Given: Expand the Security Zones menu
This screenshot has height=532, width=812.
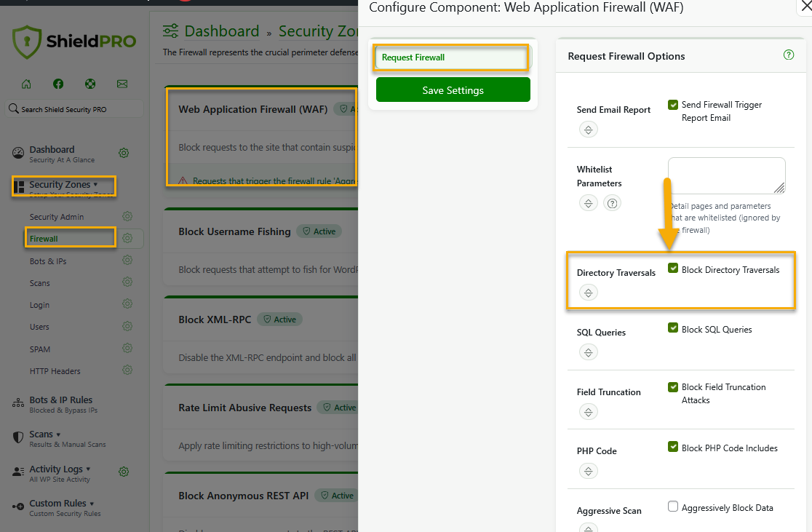Looking at the screenshot, I should pos(64,186).
